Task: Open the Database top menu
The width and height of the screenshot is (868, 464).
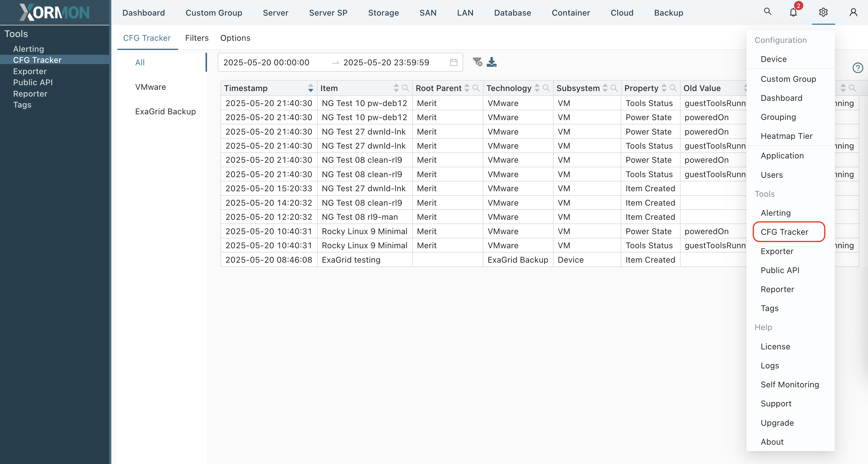Action: click(513, 13)
